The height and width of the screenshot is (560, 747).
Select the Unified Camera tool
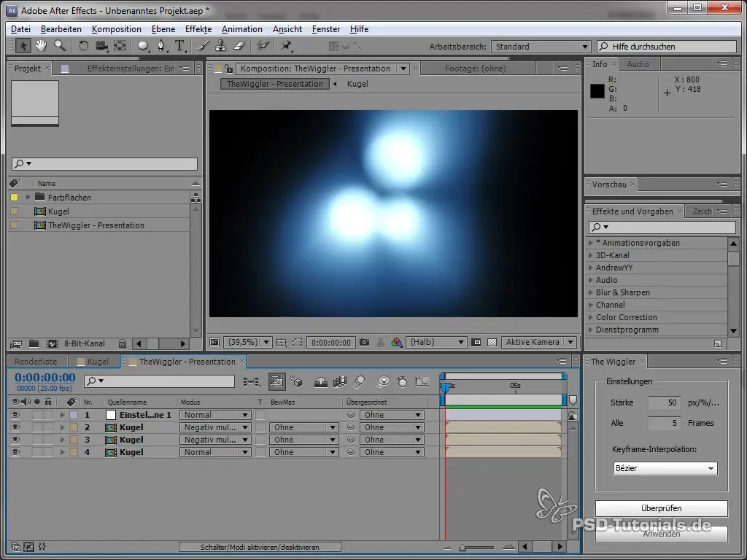[101, 46]
